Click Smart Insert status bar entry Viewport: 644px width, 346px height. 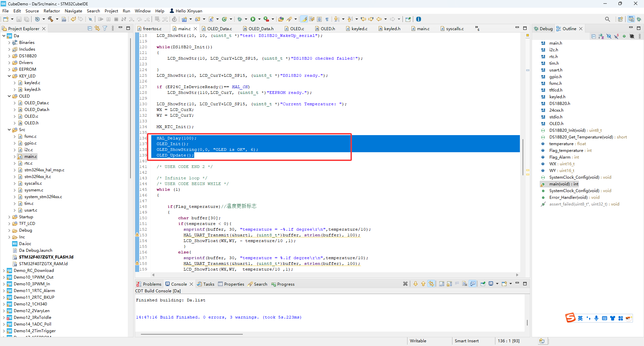[467, 341]
